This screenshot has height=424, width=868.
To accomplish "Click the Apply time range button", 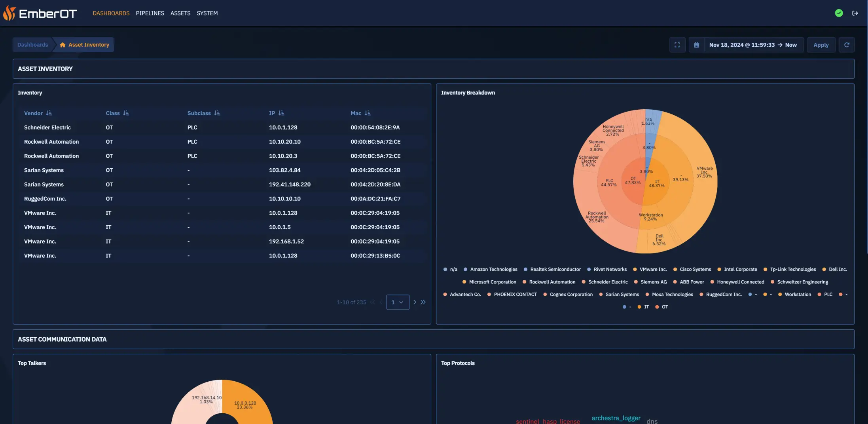I will pos(821,45).
